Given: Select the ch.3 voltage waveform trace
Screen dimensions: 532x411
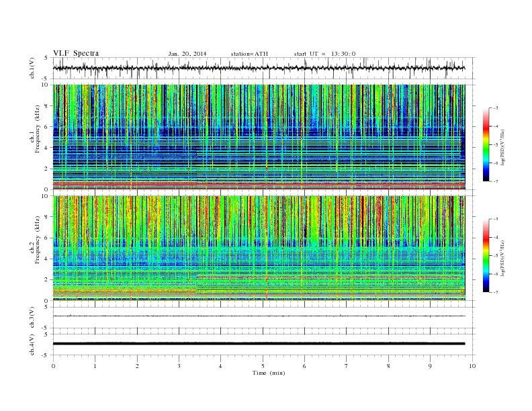Looking at the screenshot, I should pos(259,316).
